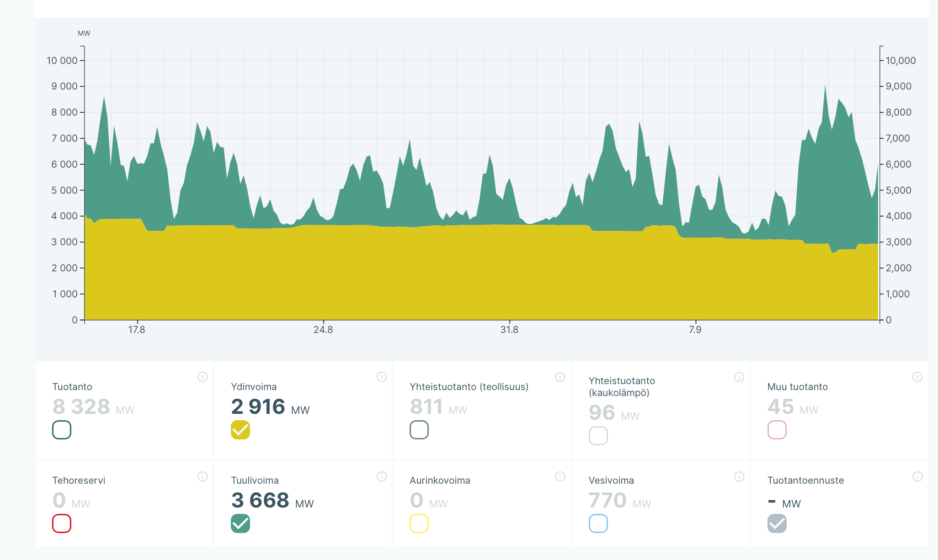
Task: Show info for Yhteistuotanto (kaukolämpö)
Action: [739, 377]
